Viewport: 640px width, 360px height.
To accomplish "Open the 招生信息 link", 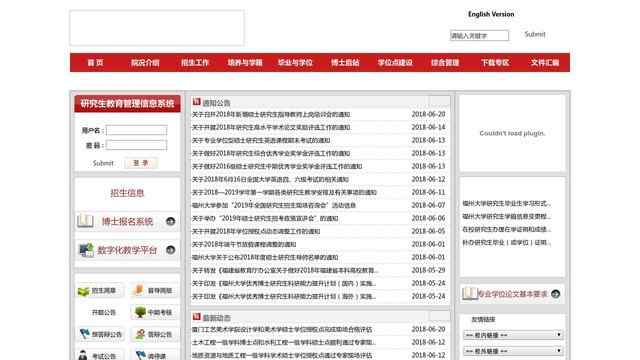I will pos(127,193).
